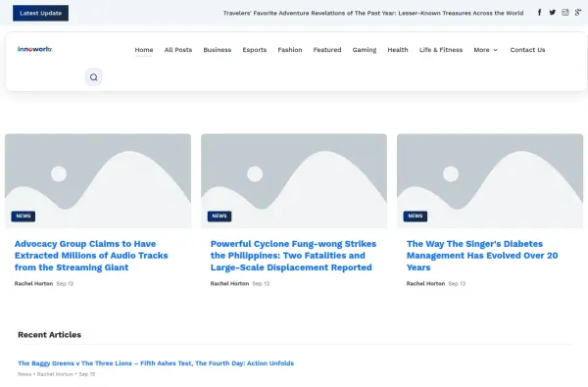
Task: Expand the More menu chevron
Action: 495,50
